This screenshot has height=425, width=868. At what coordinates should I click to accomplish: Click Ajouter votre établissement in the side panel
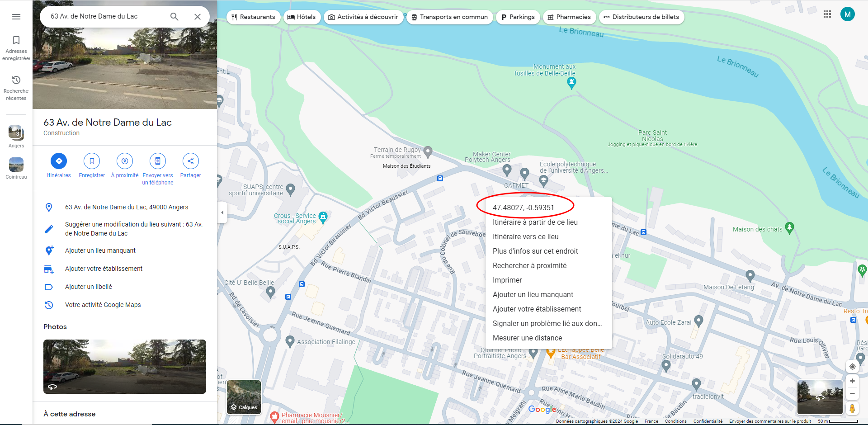[125, 269]
